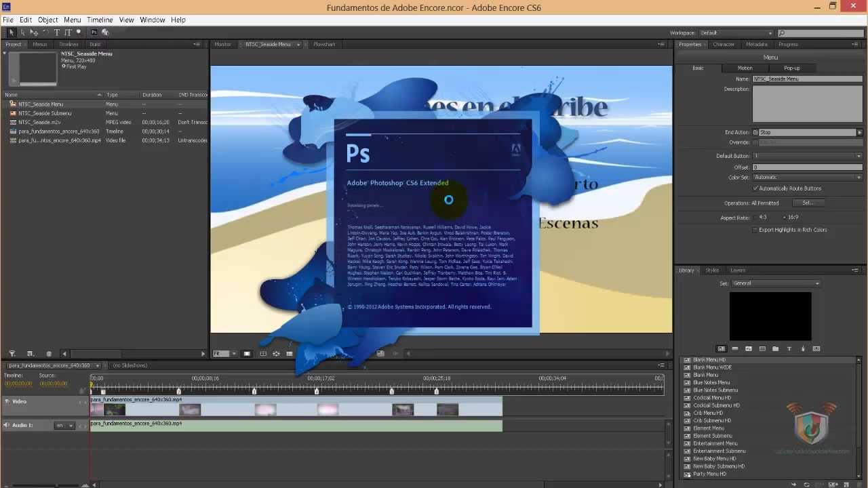Switch to the Build tab
Image resolution: width=868 pixels, height=488 pixels.
[95, 44]
